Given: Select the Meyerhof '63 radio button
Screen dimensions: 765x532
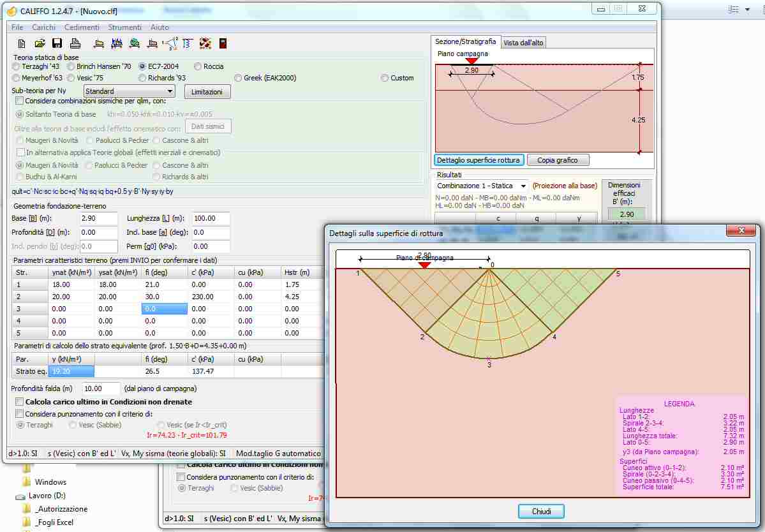Looking at the screenshot, I should (x=17, y=78).
